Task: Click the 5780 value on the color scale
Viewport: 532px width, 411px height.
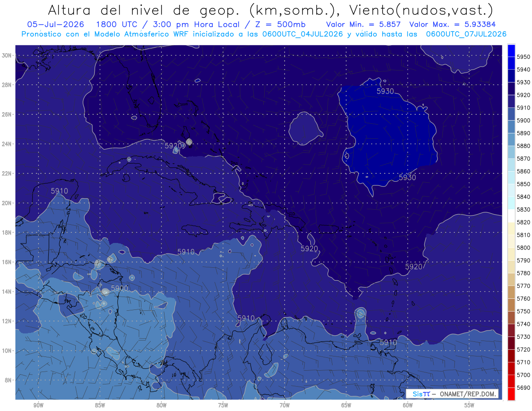Action: coord(524,273)
